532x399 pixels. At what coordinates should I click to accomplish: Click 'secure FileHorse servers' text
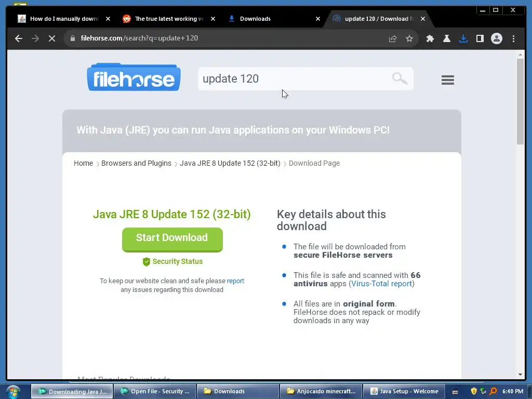click(x=343, y=255)
